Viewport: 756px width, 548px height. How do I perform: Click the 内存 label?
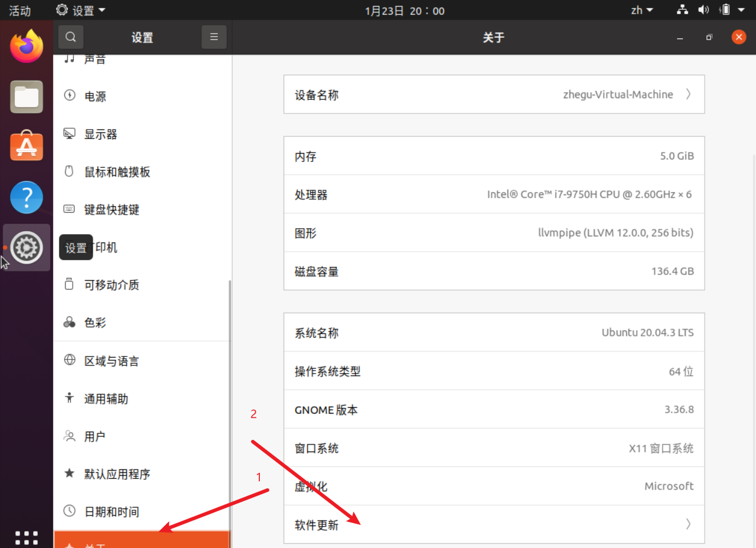click(305, 156)
